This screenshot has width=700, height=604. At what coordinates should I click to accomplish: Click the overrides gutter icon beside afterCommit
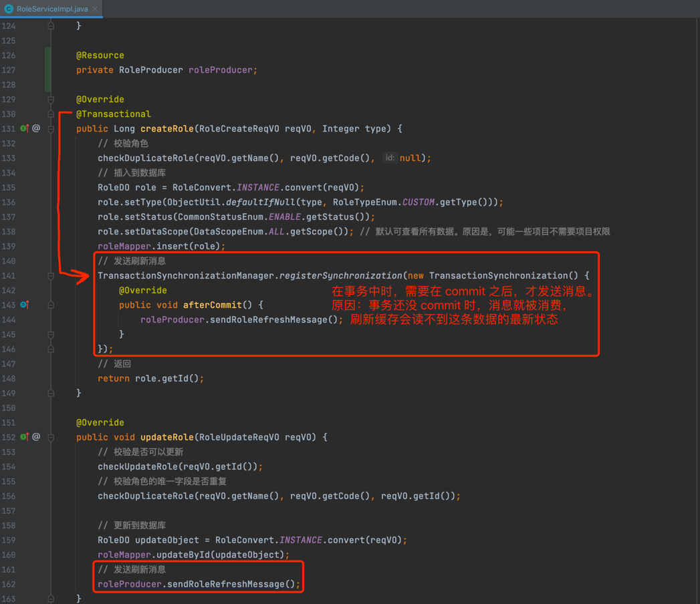(x=24, y=305)
